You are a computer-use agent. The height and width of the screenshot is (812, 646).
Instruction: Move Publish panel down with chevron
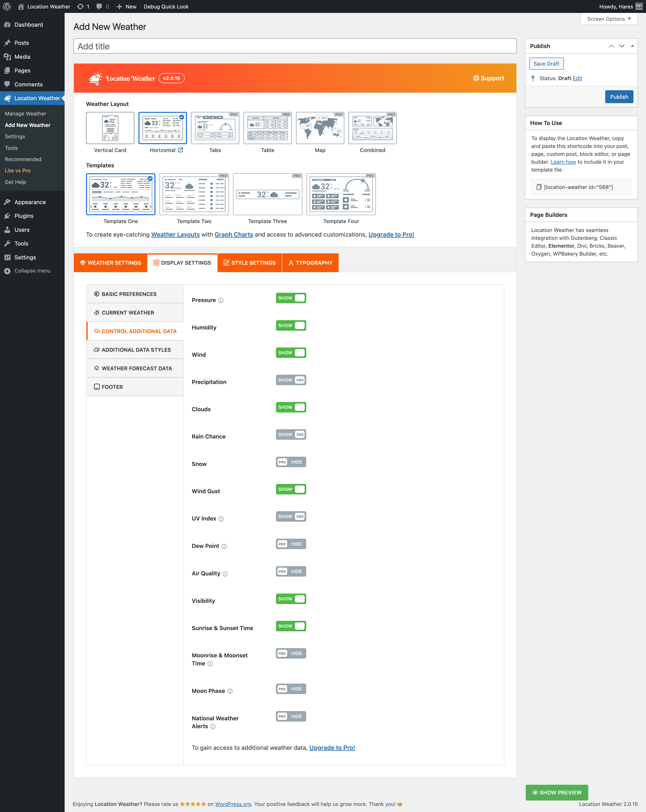click(622, 46)
